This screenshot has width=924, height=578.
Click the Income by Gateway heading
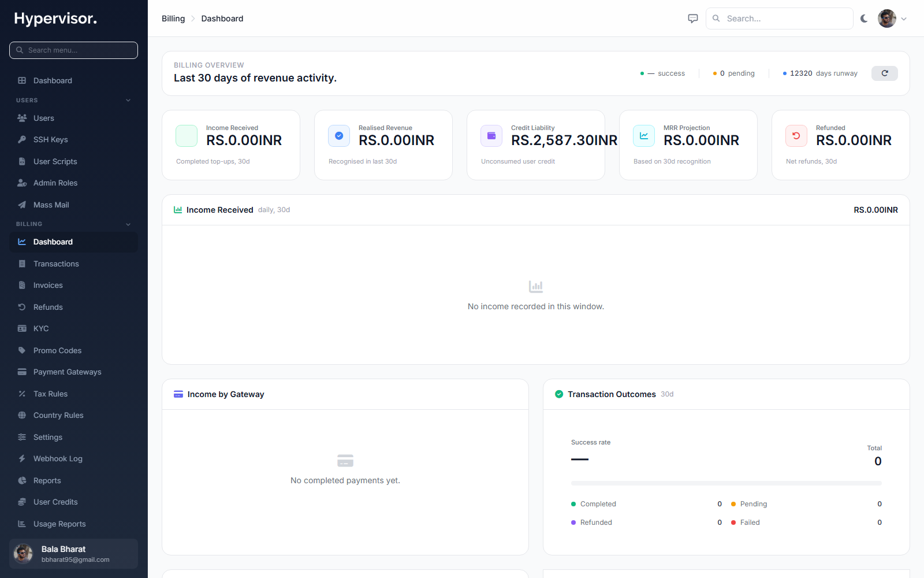[226, 394]
